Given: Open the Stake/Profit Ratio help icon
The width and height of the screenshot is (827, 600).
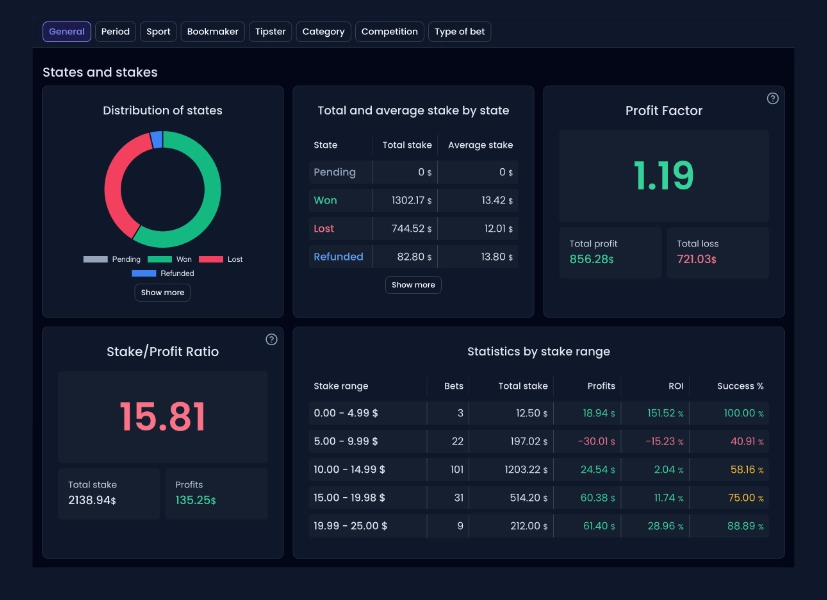Looking at the screenshot, I should tap(271, 339).
